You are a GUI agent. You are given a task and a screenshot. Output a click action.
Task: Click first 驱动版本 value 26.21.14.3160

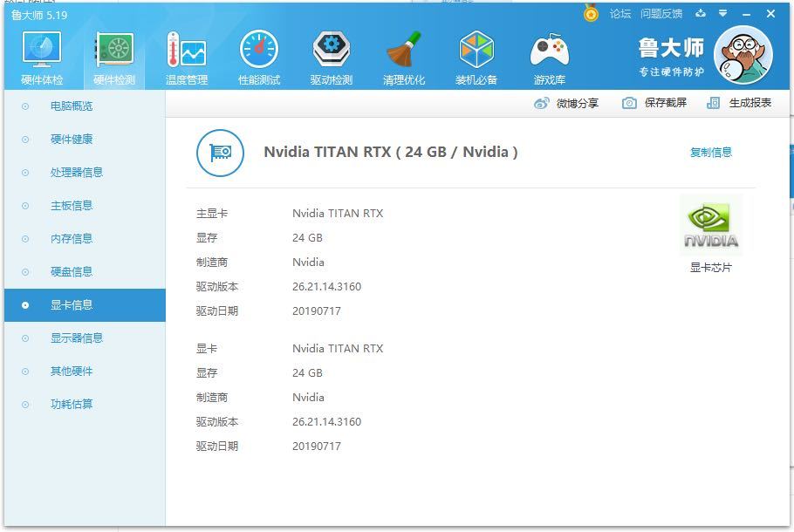(326, 287)
